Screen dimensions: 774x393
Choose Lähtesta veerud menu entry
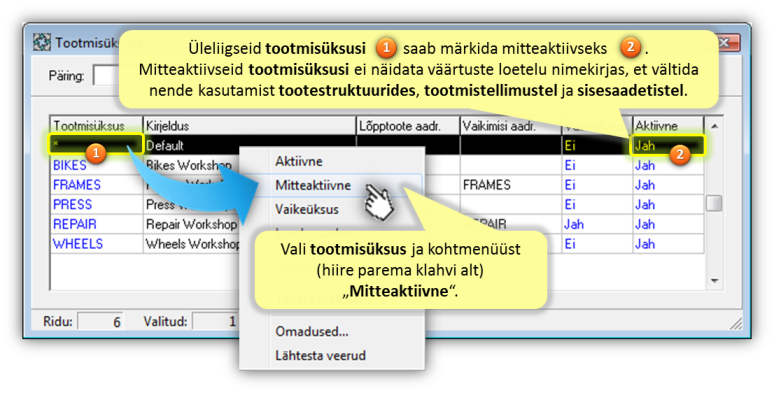[x=320, y=355]
